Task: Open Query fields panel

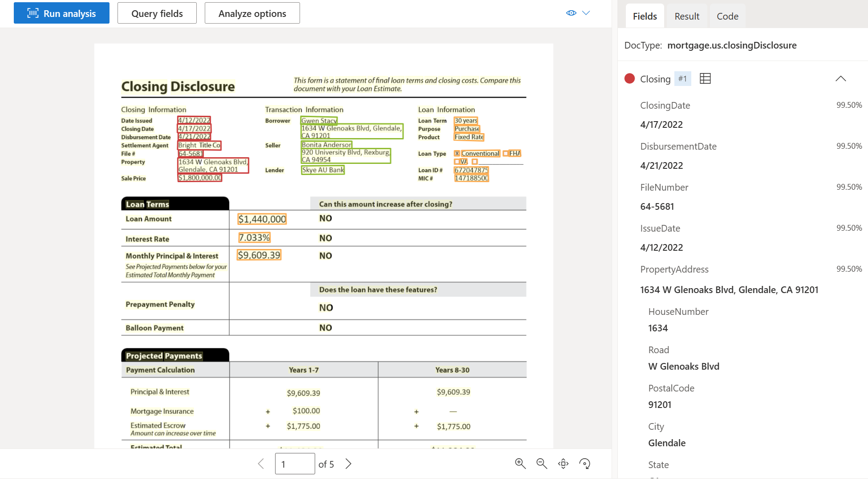Action: tap(157, 12)
